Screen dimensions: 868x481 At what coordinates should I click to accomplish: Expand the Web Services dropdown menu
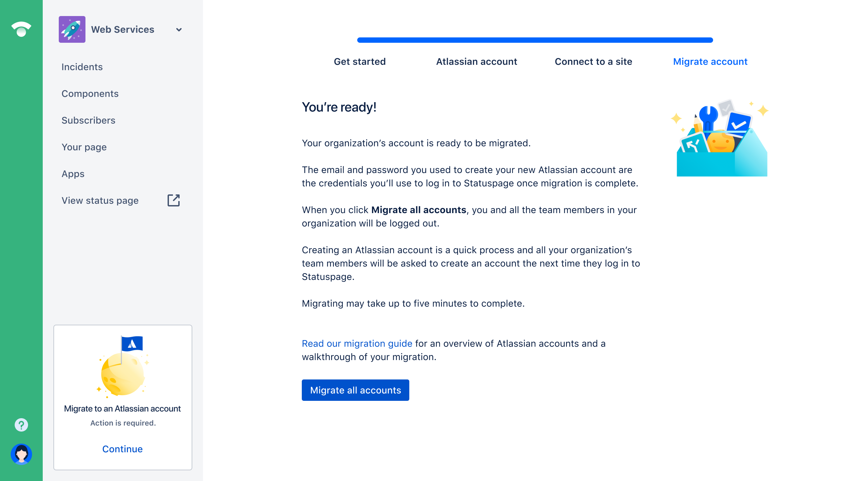pos(180,29)
